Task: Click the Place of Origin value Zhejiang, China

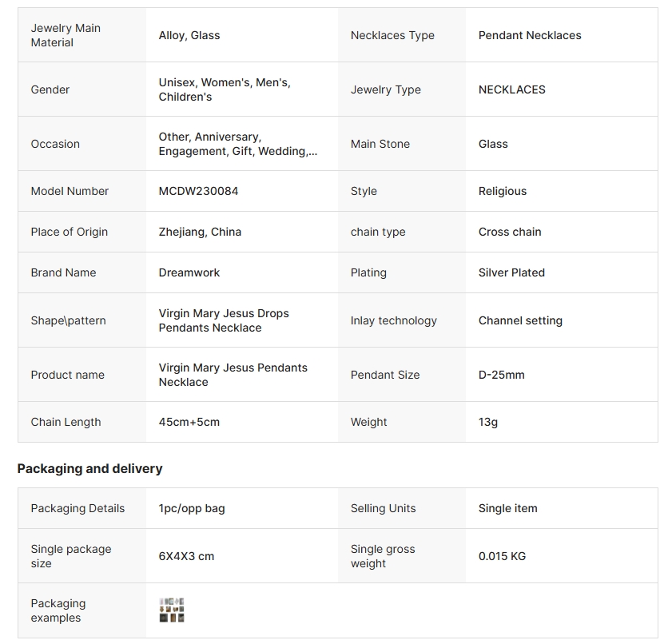Action: coord(200,232)
